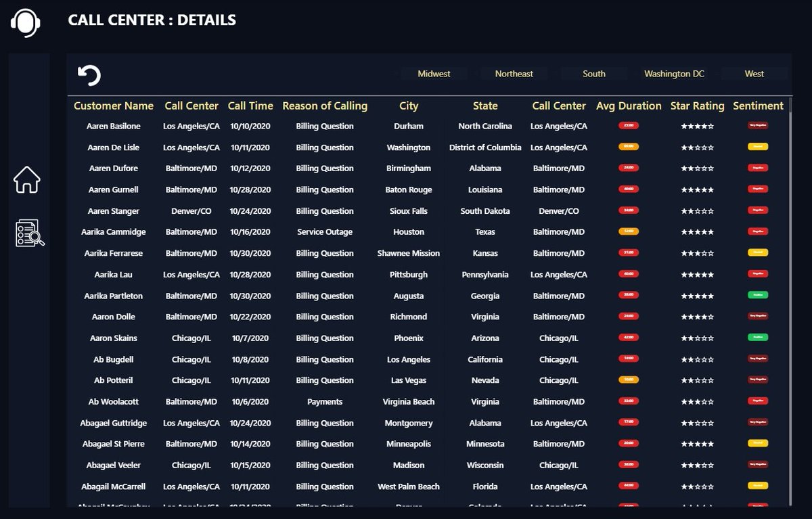Click the West Palm Beach city cell

(x=409, y=487)
